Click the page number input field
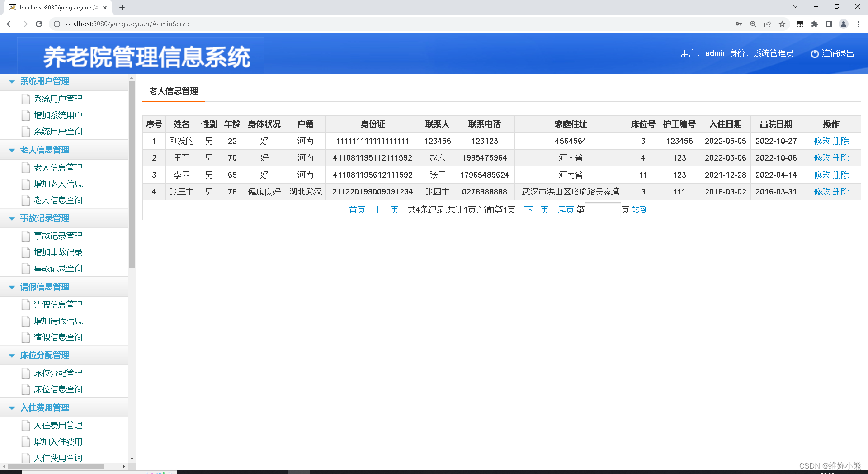The height and width of the screenshot is (474, 868). [602, 210]
